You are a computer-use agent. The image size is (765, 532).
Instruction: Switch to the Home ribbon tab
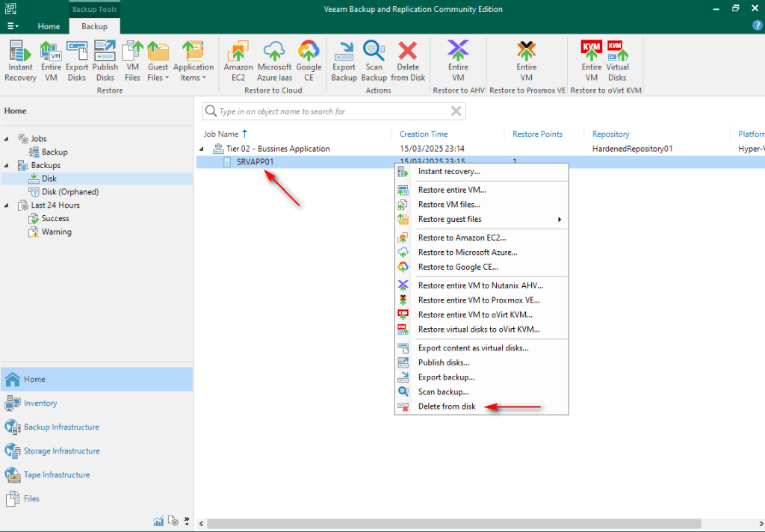[x=49, y=26]
